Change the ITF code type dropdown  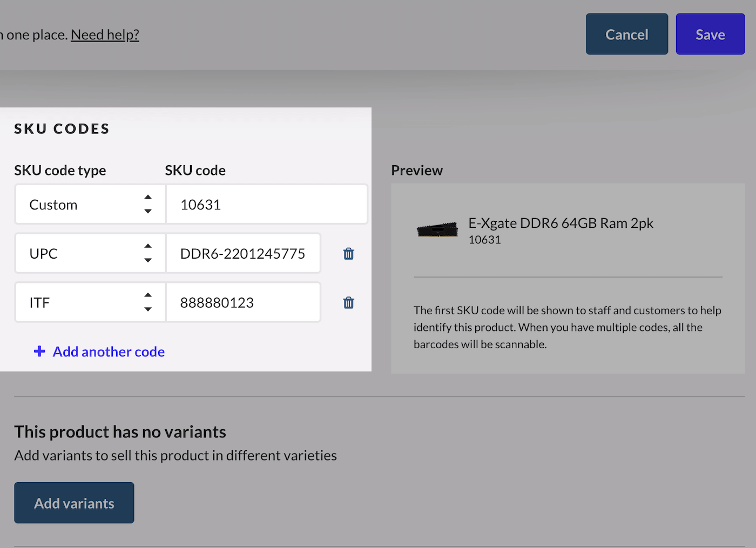coord(81,302)
